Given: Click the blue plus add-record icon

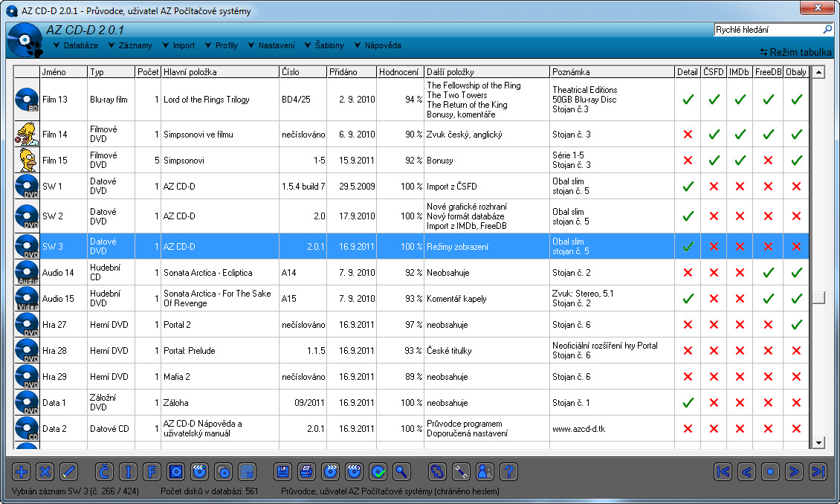Looking at the screenshot, I should (22, 472).
